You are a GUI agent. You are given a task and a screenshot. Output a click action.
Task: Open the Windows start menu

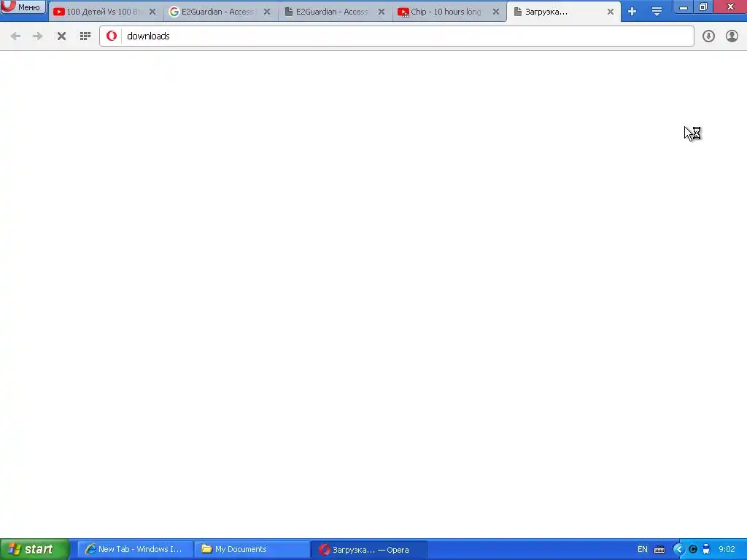coord(35,549)
